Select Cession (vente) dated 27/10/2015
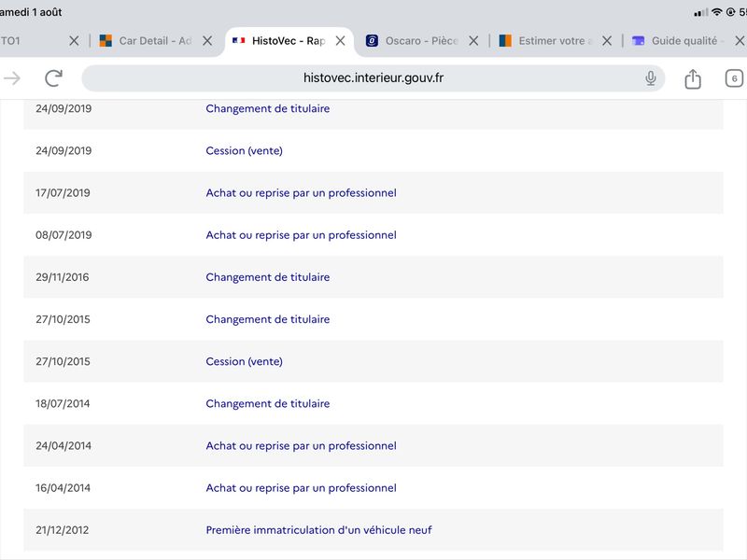This screenshot has height=560, width=747. click(245, 361)
